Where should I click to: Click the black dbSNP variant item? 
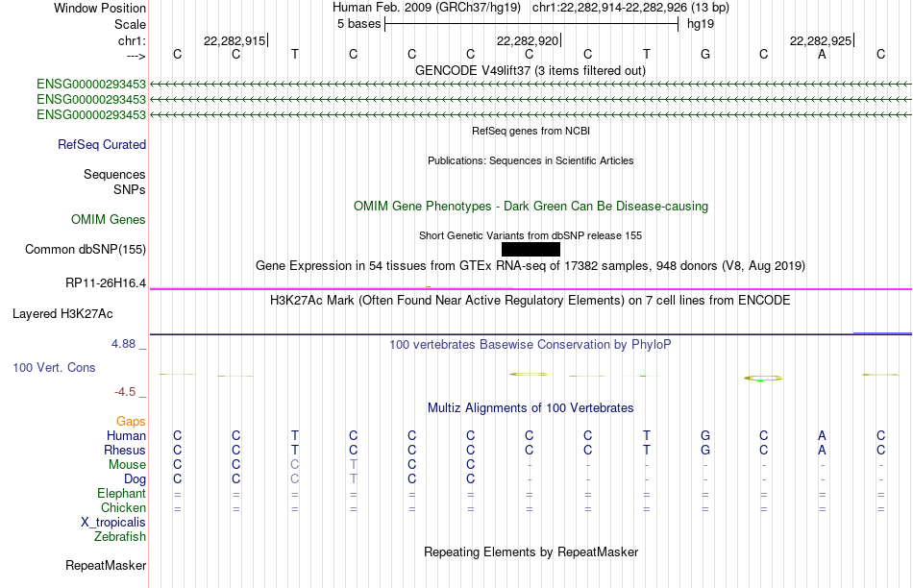pos(531,249)
